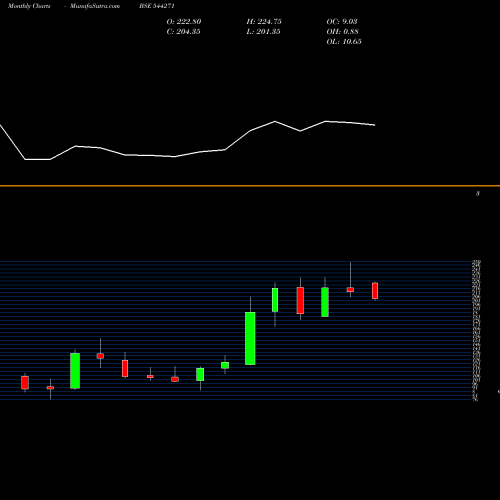Viewport: 500px width, 500px height.
Task: Select the OH: 0.88 value
Action: [x=342, y=31]
